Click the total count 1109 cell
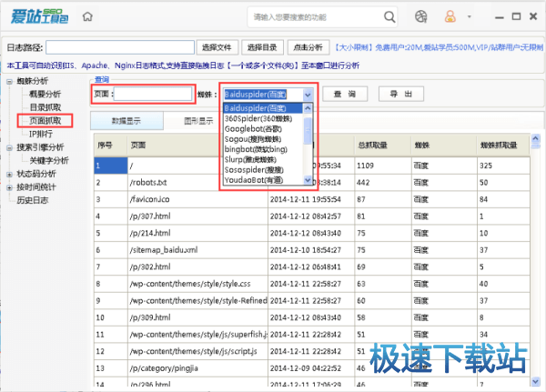The image size is (546, 392). [x=383, y=166]
